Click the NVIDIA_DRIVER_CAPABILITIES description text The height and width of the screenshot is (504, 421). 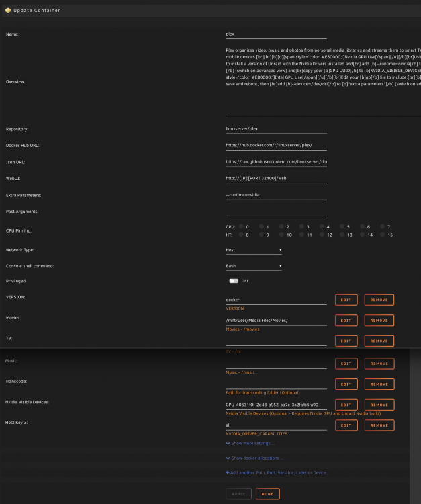click(x=256, y=434)
